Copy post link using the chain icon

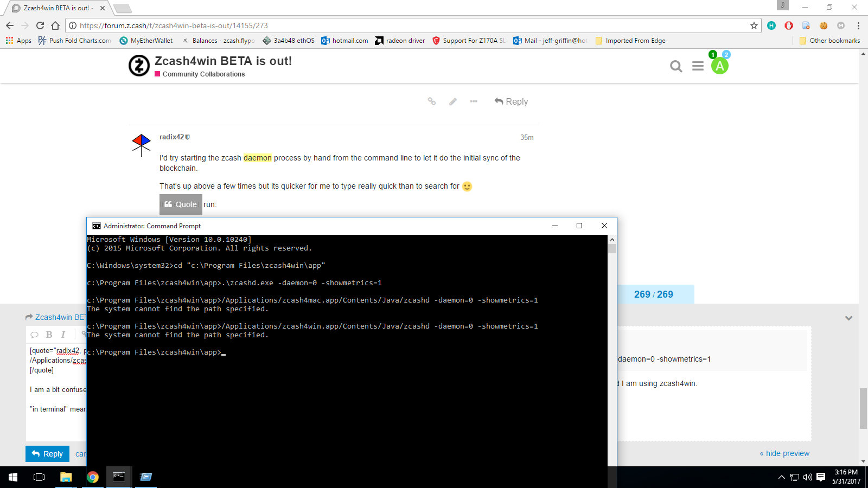point(432,101)
